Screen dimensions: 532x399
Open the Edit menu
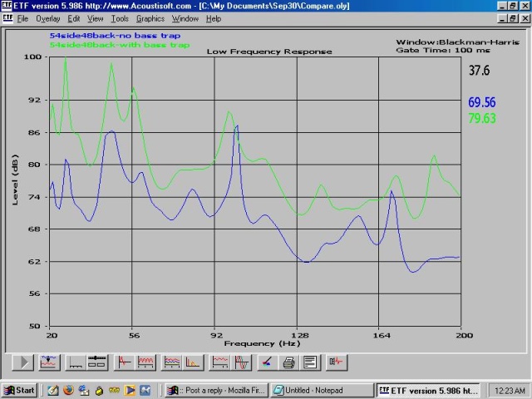[74, 18]
